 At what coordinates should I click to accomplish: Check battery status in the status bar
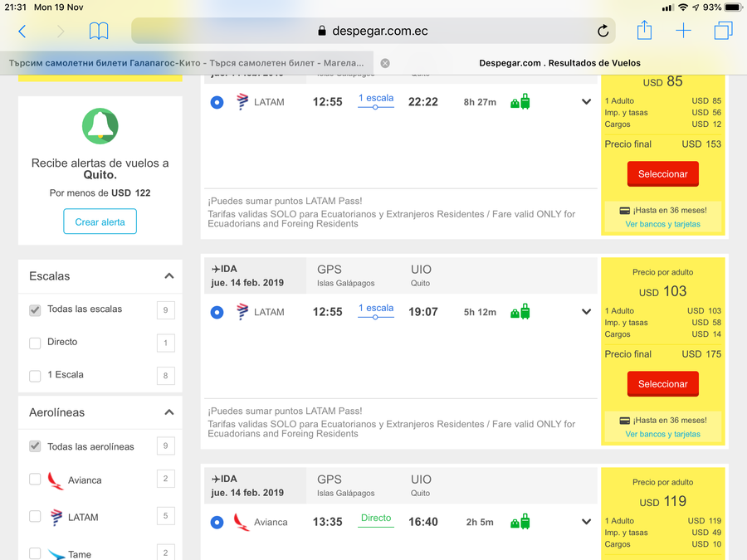click(733, 7)
